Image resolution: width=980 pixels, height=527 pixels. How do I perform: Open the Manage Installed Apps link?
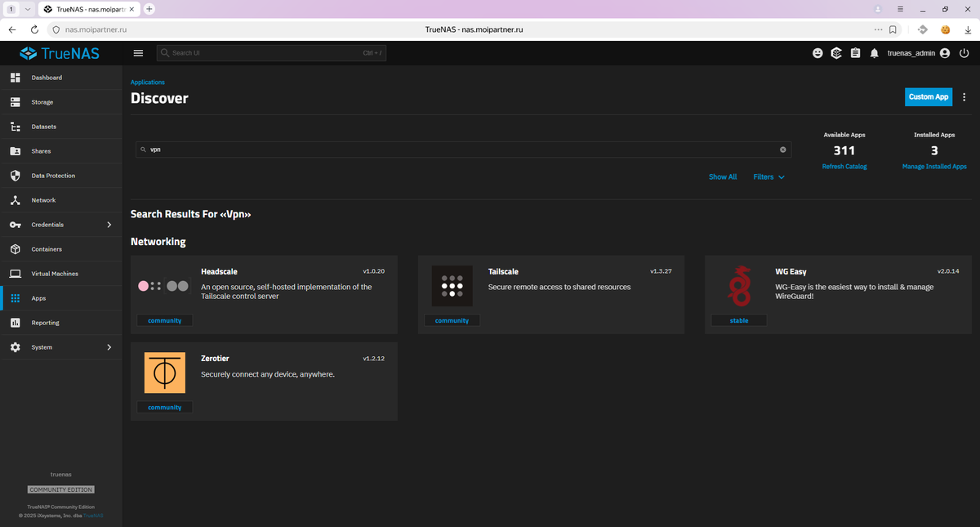click(934, 166)
